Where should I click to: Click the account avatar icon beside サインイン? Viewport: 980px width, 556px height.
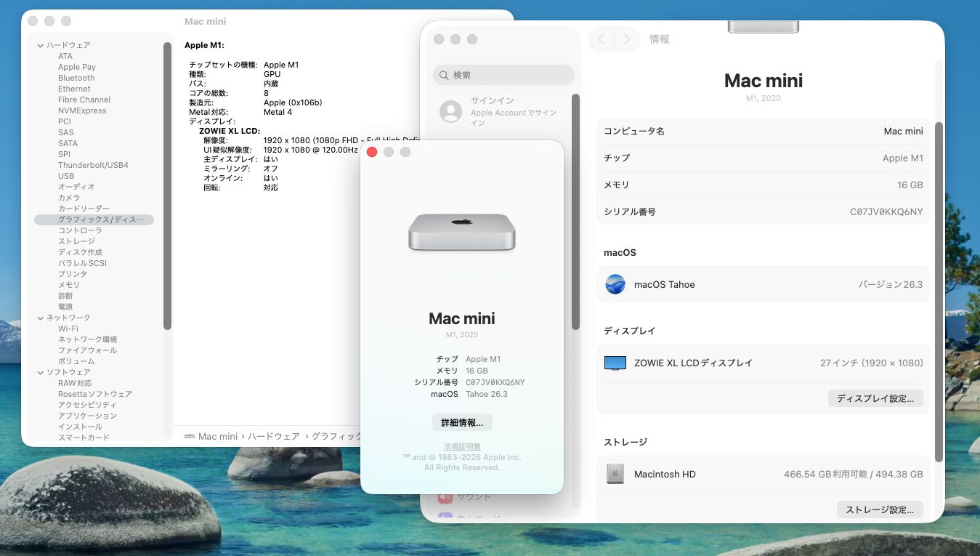[450, 111]
